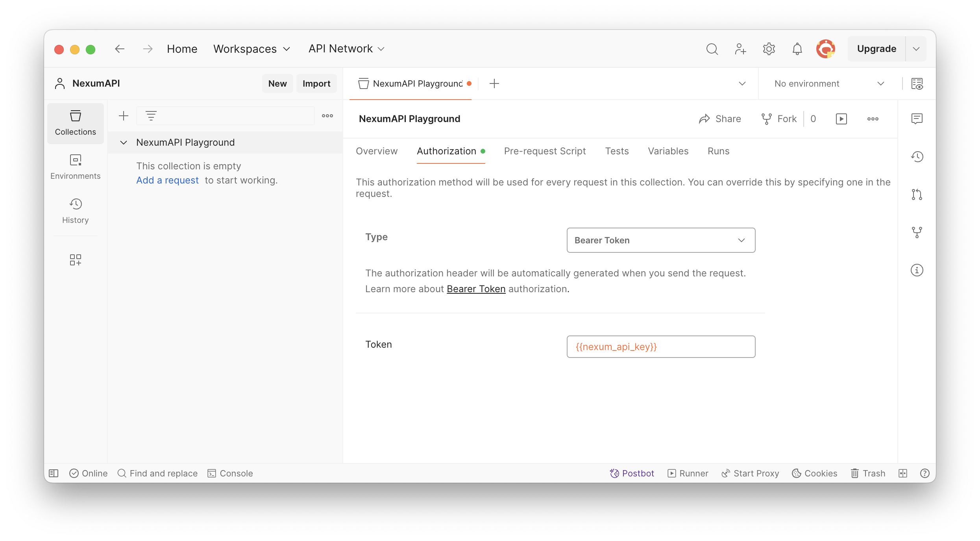
Task: Toggle sidebar visibility in the status bar
Action: pyautogui.click(x=54, y=473)
